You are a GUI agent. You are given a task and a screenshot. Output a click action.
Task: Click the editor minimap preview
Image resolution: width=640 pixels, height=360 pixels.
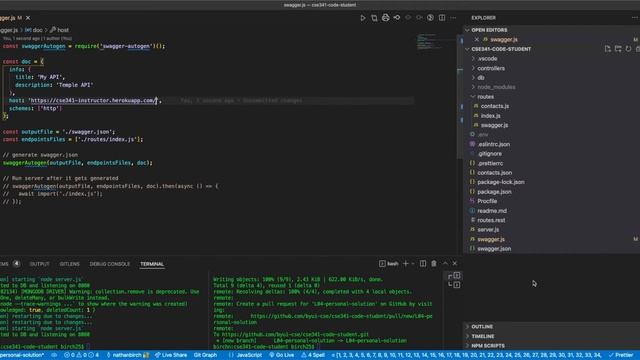pos(429,42)
